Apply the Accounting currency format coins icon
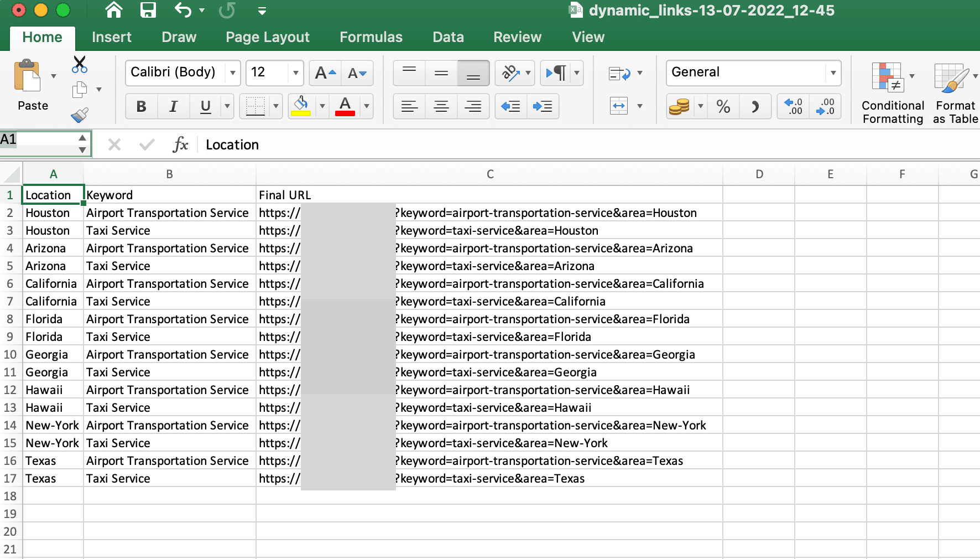The height and width of the screenshot is (559, 980). tap(679, 106)
